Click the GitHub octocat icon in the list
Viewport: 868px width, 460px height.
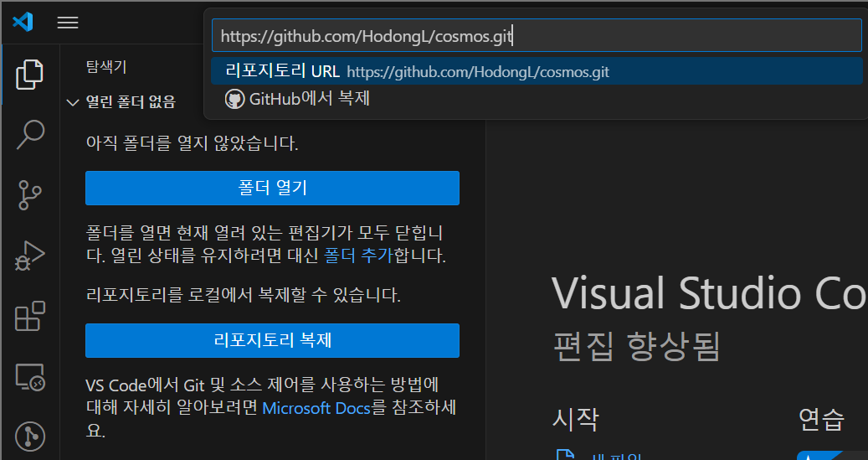pos(234,99)
